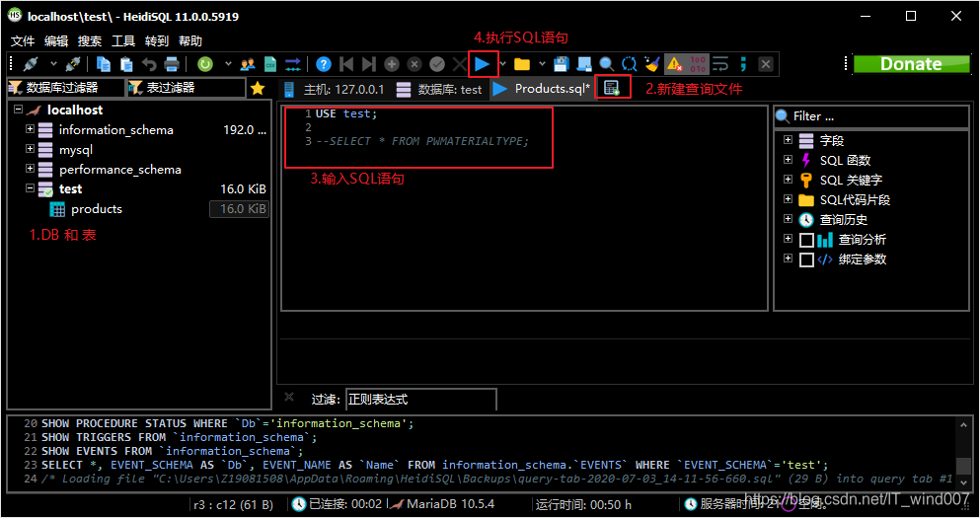Expand the SQL 函数 helper node
Image resolution: width=980 pixels, height=518 pixels.
[x=788, y=160]
